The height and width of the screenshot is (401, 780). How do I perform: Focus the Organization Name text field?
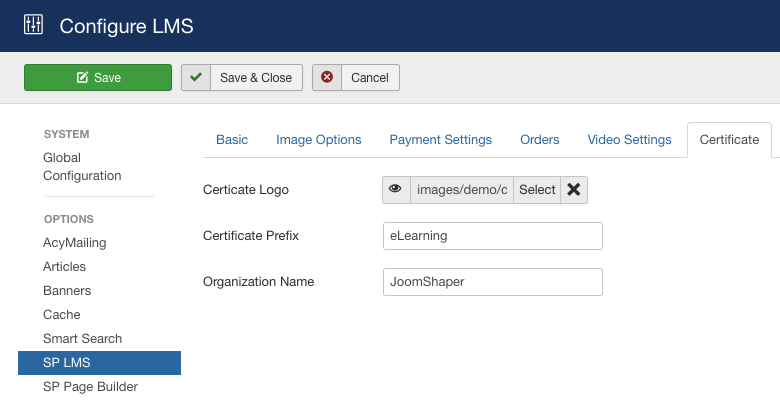click(492, 282)
